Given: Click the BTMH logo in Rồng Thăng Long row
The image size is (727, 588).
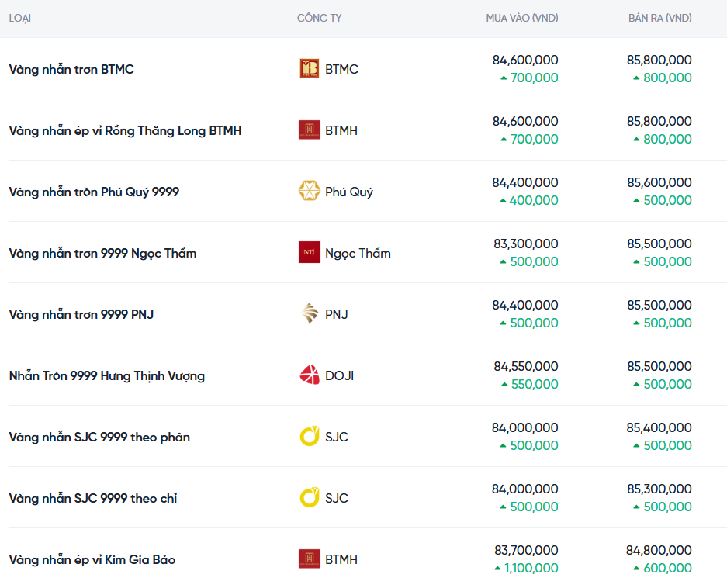Looking at the screenshot, I should (309, 130).
